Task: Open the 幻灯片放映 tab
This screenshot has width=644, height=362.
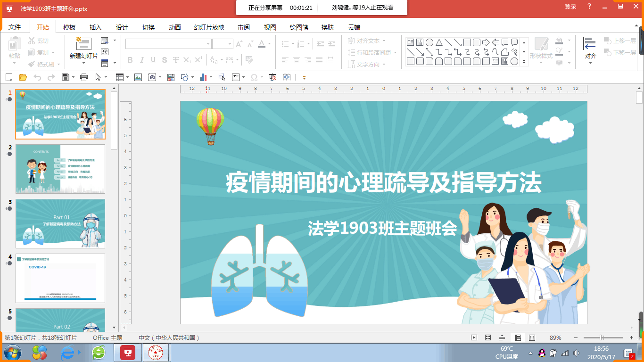Action: click(209, 27)
